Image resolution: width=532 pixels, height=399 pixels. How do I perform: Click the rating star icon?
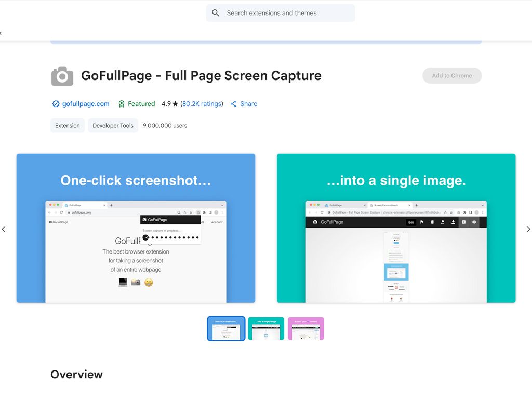click(x=175, y=104)
